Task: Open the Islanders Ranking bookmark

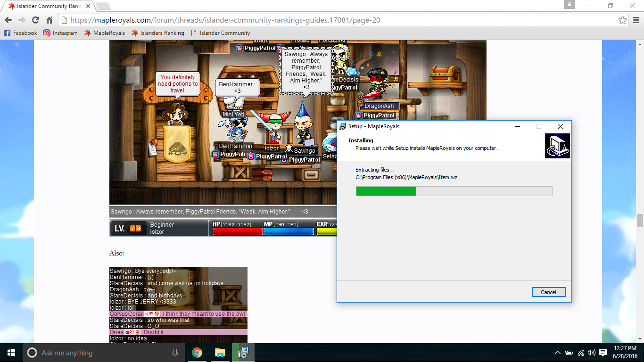Action: coord(157,33)
